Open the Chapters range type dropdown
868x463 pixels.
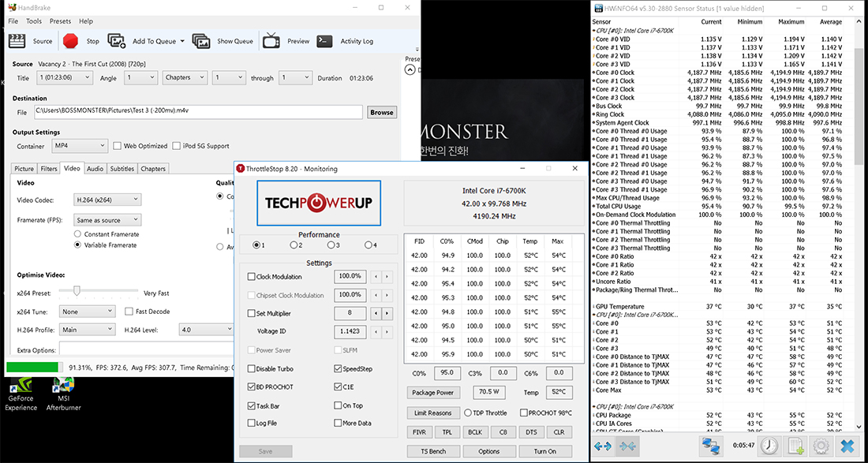tap(185, 78)
